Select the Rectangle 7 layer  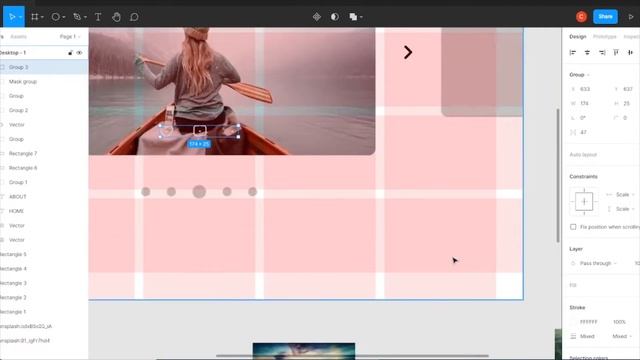point(44,153)
